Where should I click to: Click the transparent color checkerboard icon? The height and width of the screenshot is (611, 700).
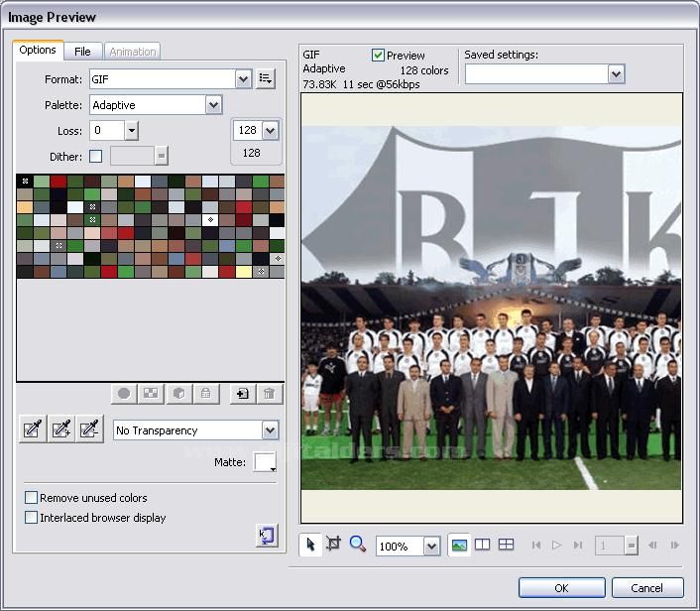pyautogui.click(x=151, y=394)
